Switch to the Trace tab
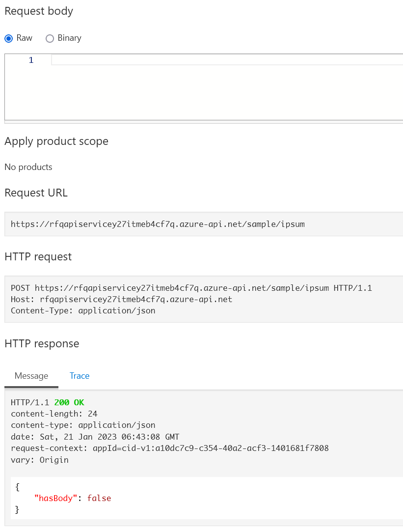This screenshot has width=403, height=532. coord(79,375)
